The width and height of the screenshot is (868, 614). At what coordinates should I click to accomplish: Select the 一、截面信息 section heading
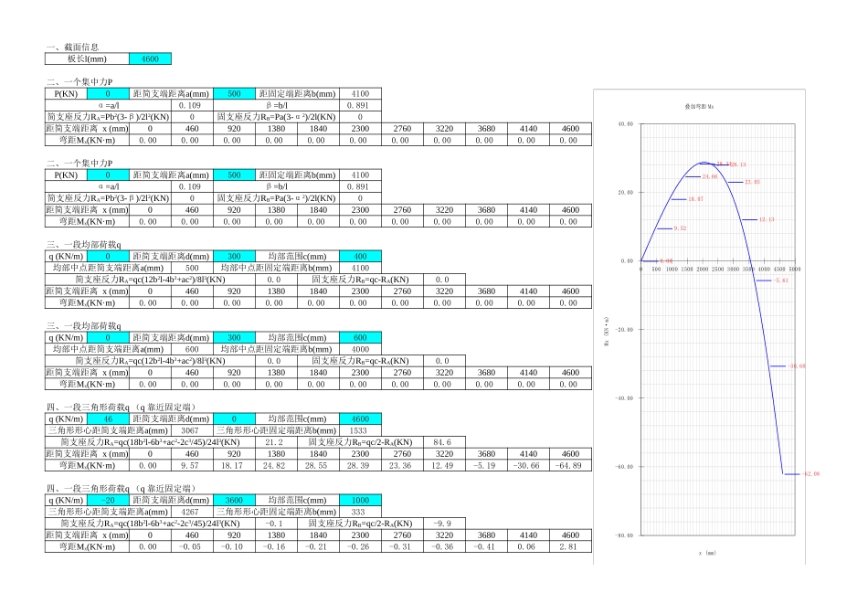point(72,48)
